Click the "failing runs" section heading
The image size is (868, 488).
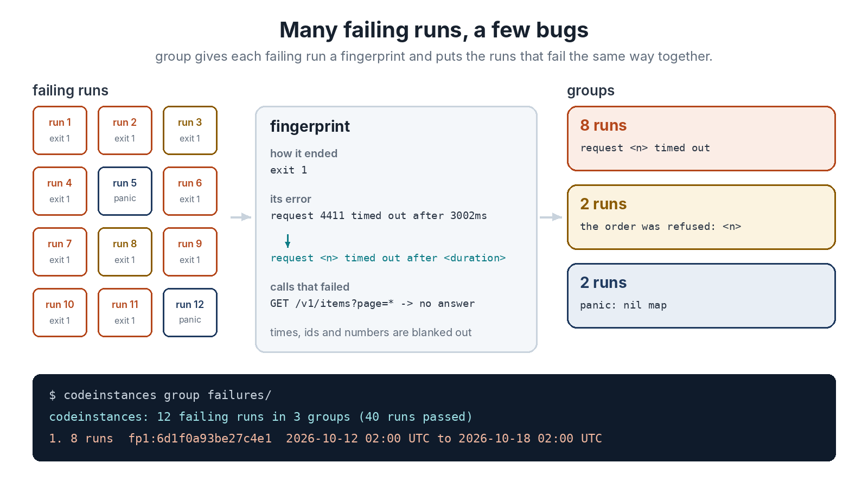(71, 91)
